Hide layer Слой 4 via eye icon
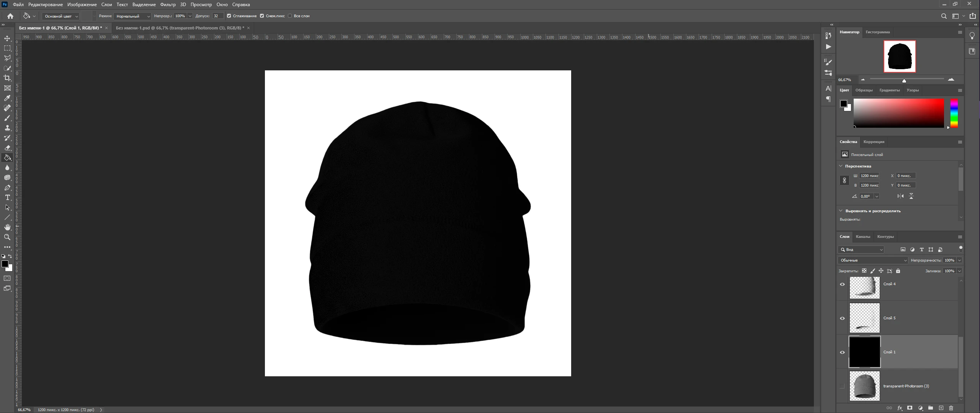Viewport: 980px width, 413px height. pyautogui.click(x=842, y=284)
